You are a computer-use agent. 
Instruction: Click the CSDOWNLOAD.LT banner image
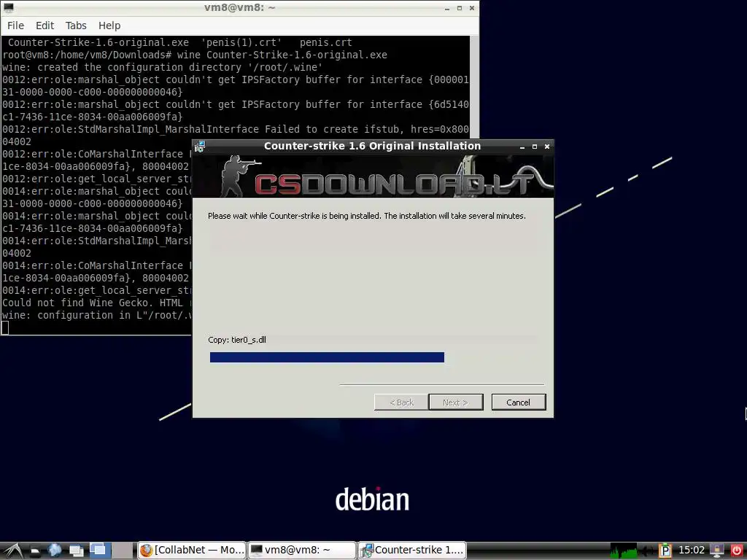click(x=373, y=176)
